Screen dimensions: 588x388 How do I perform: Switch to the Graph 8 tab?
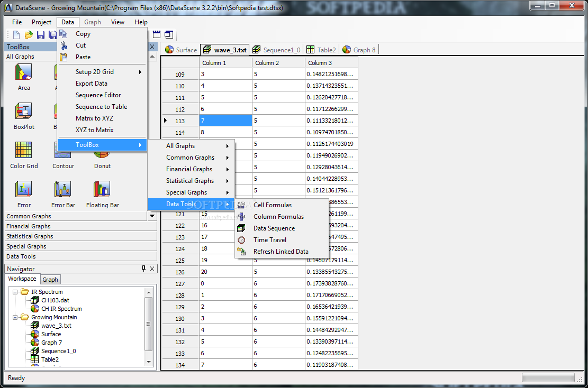[359, 50]
